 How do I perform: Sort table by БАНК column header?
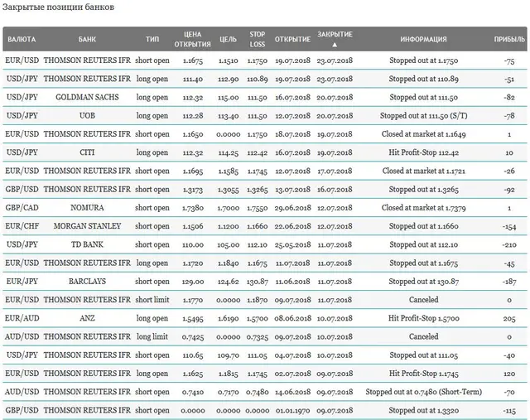(87, 39)
